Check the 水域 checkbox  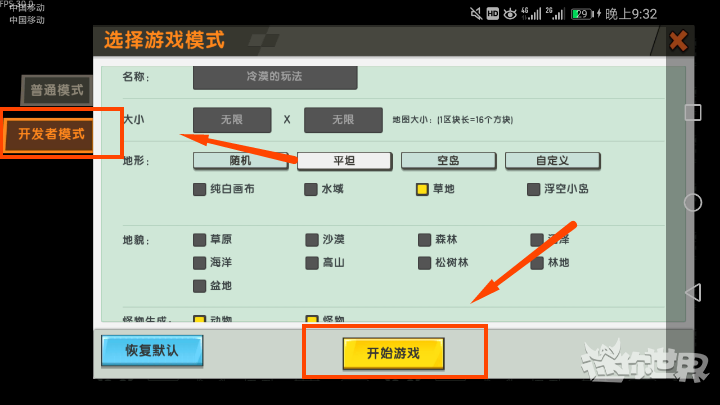point(312,188)
